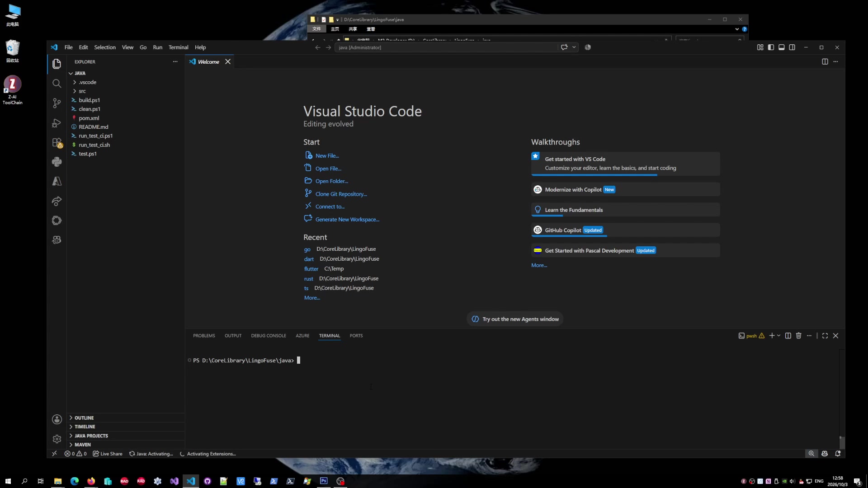
Task: Click the Open Folder link
Action: [x=331, y=181]
